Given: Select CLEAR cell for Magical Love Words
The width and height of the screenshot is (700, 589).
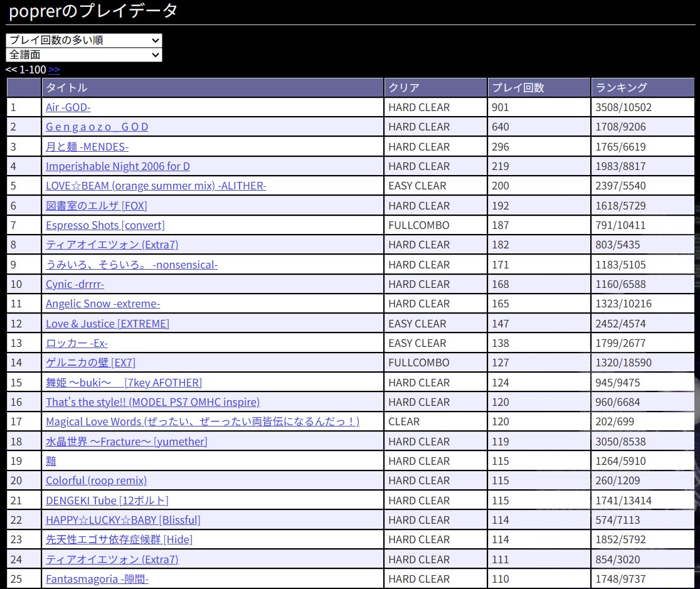Looking at the screenshot, I should click(436, 422).
